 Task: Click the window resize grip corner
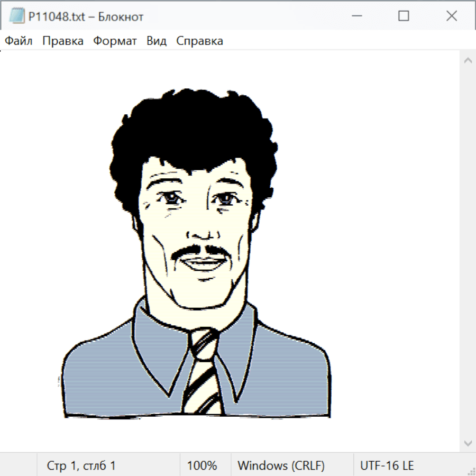point(471,471)
